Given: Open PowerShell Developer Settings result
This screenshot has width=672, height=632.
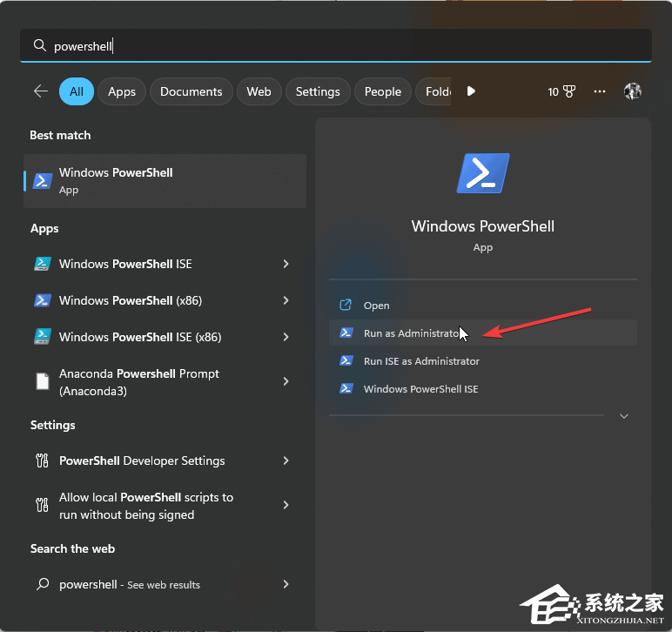Looking at the screenshot, I should click(x=165, y=461).
